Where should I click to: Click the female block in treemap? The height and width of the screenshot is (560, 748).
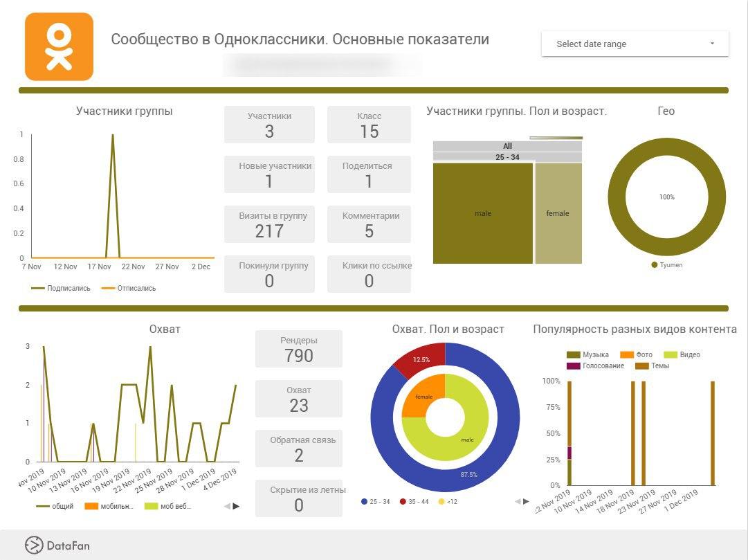[558, 213]
